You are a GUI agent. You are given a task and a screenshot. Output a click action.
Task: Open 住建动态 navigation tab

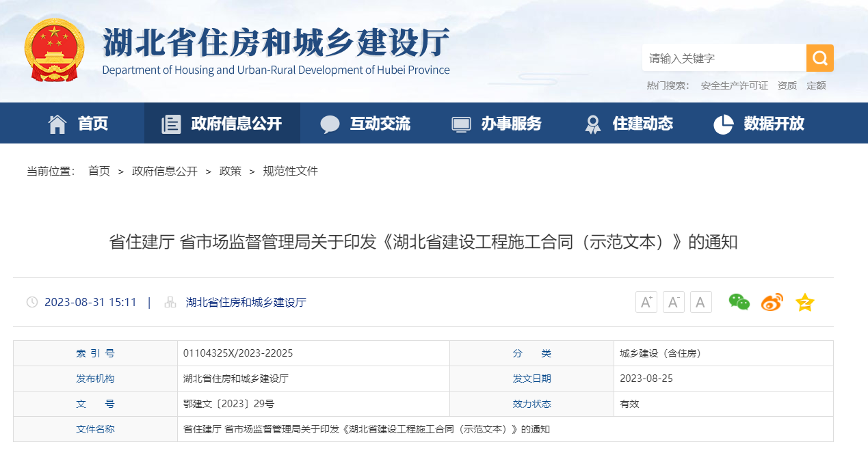[x=643, y=124]
